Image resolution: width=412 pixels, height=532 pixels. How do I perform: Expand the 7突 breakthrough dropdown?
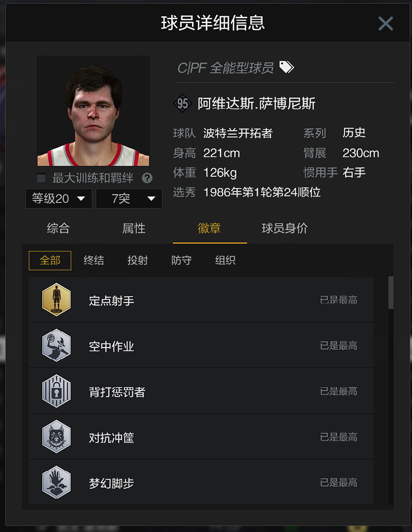(129, 199)
